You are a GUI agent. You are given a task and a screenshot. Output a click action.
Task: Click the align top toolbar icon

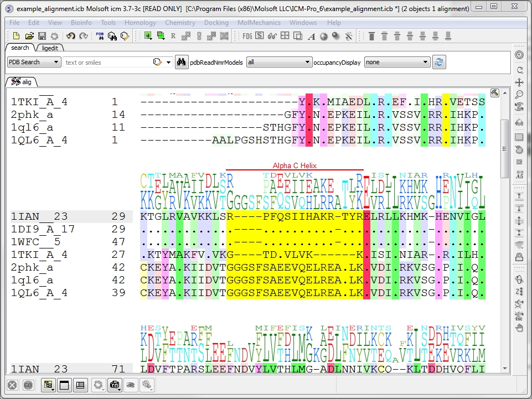(x=371, y=36)
